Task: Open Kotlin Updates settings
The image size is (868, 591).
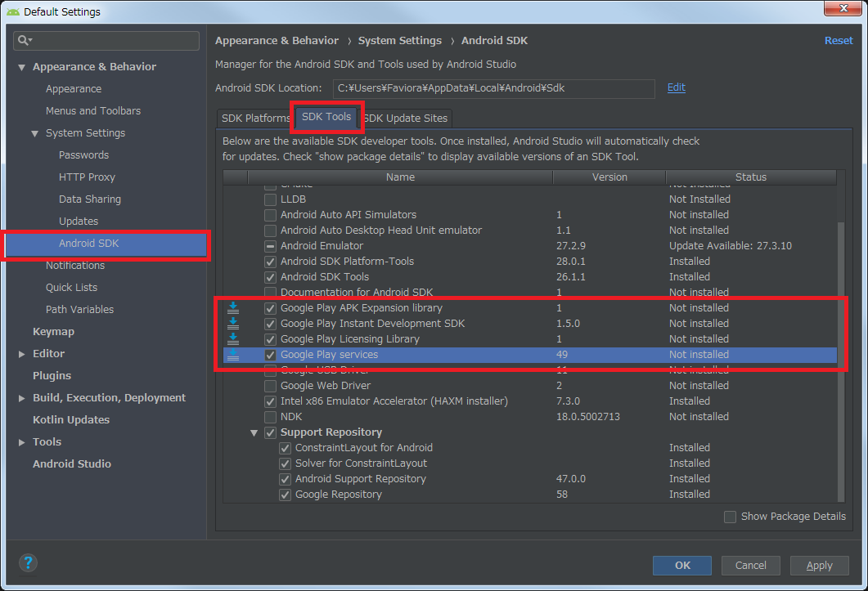Action: (71, 420)
